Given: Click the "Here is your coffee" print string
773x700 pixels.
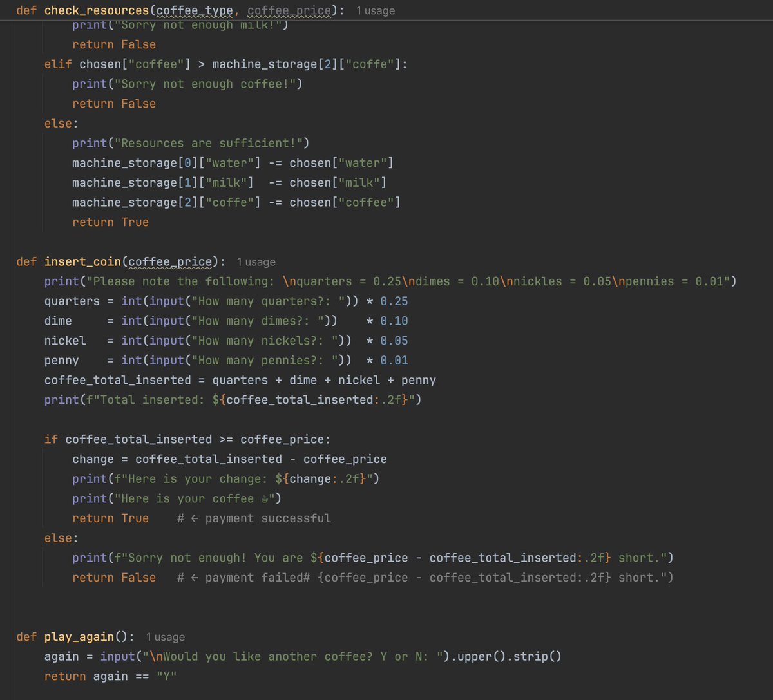Looking at the screenshot, I should 195,499.
